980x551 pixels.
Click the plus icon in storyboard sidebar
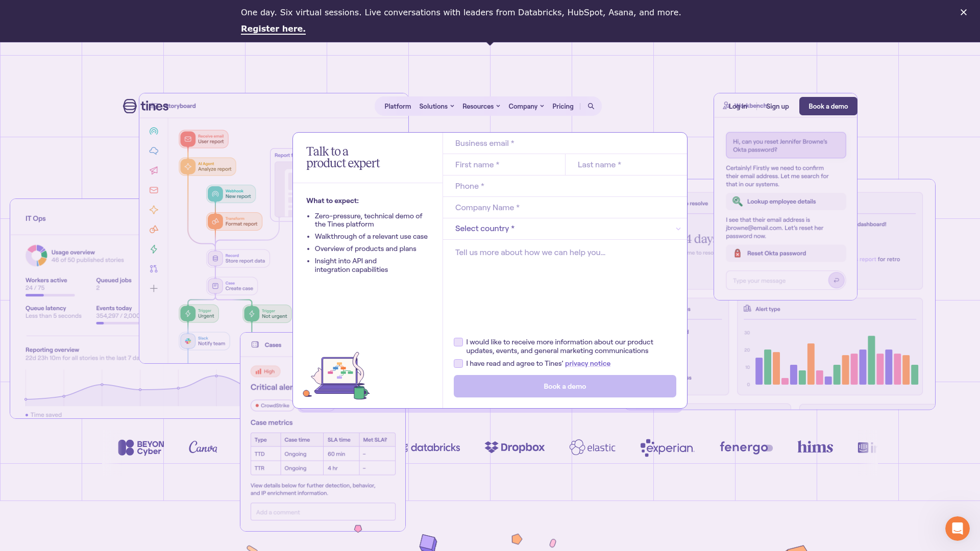click(154, 288)
